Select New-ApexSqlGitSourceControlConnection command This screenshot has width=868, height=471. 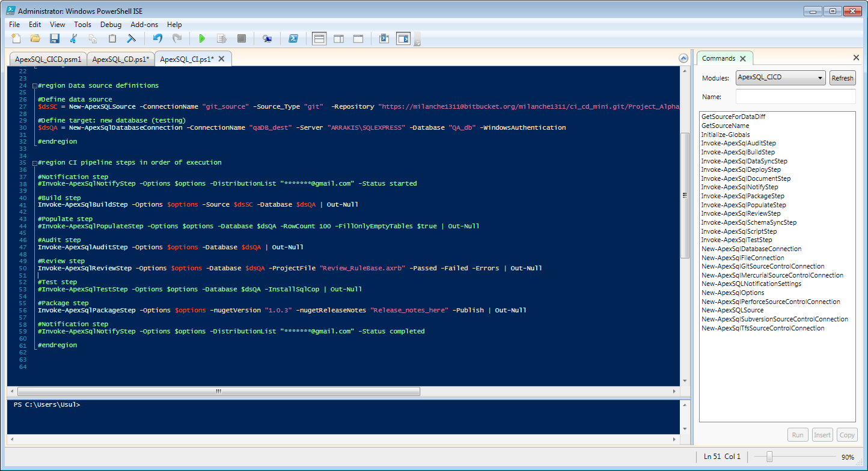(x=763, y=266)
